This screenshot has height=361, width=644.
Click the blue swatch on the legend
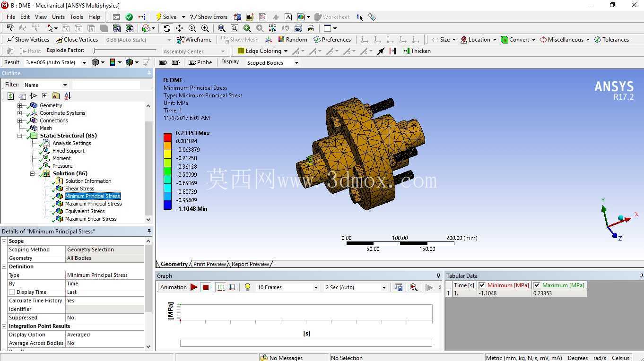[x=167, y=205]
